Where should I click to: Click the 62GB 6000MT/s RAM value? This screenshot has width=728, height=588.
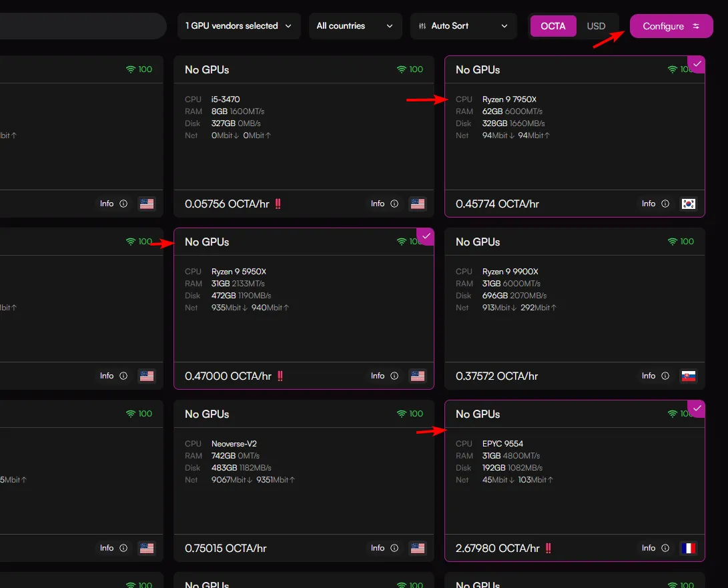tap(512, 111)
